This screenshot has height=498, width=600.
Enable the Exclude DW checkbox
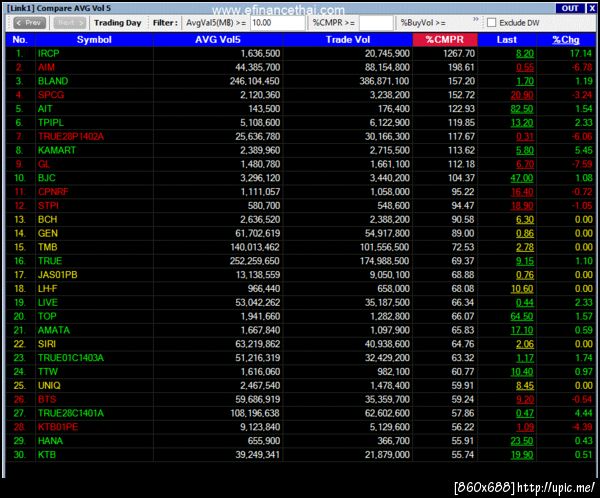point(491,23)
